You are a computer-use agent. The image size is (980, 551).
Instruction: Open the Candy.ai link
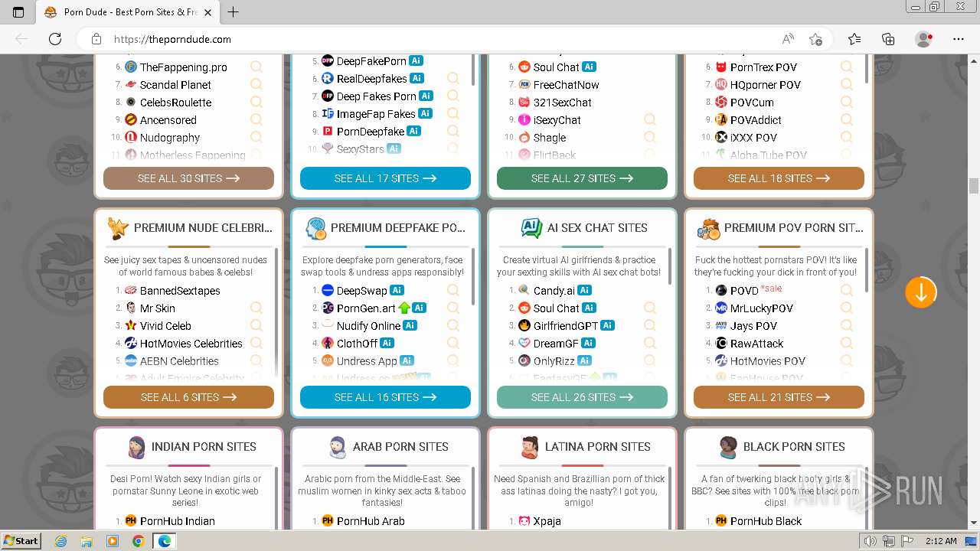tap(554, 291)
